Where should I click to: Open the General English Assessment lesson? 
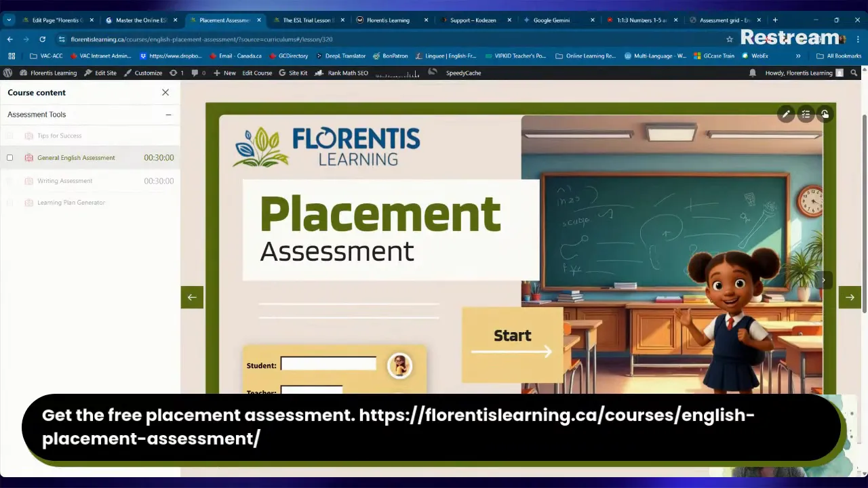(76, 158)
